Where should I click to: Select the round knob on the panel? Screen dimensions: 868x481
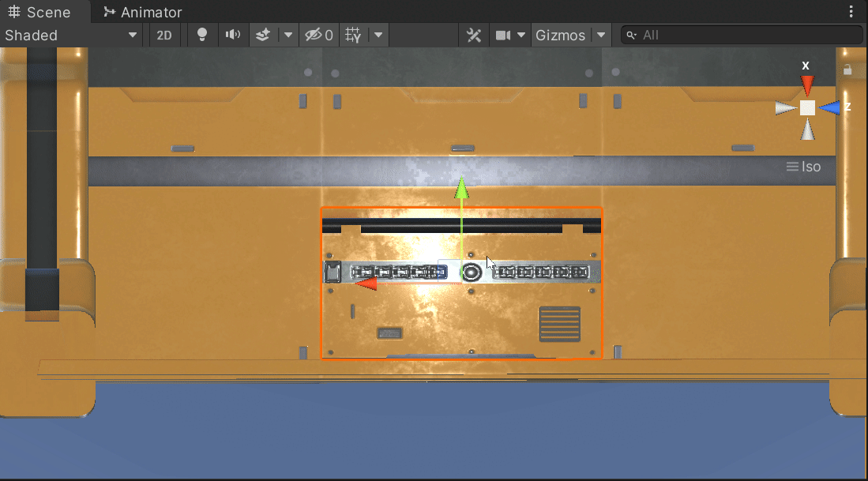coord(471,272)
